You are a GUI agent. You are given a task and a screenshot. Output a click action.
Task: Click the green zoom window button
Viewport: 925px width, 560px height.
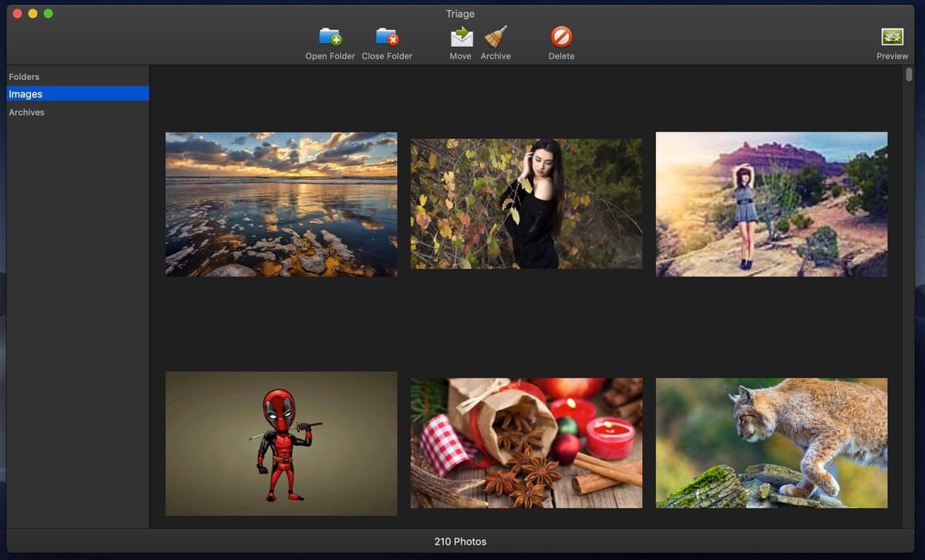(49, 14)
